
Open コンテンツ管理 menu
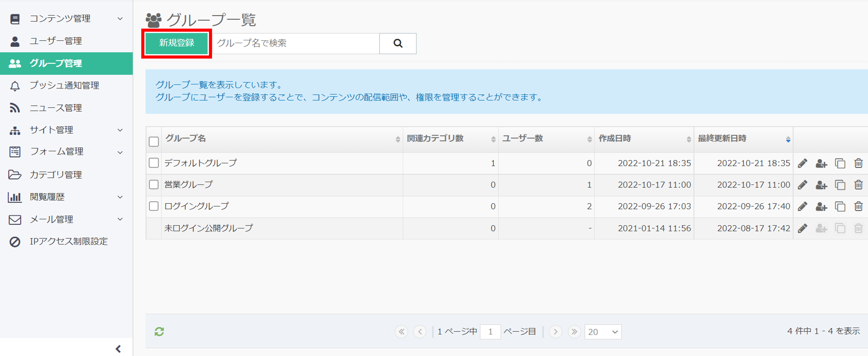tap(66, 18)
